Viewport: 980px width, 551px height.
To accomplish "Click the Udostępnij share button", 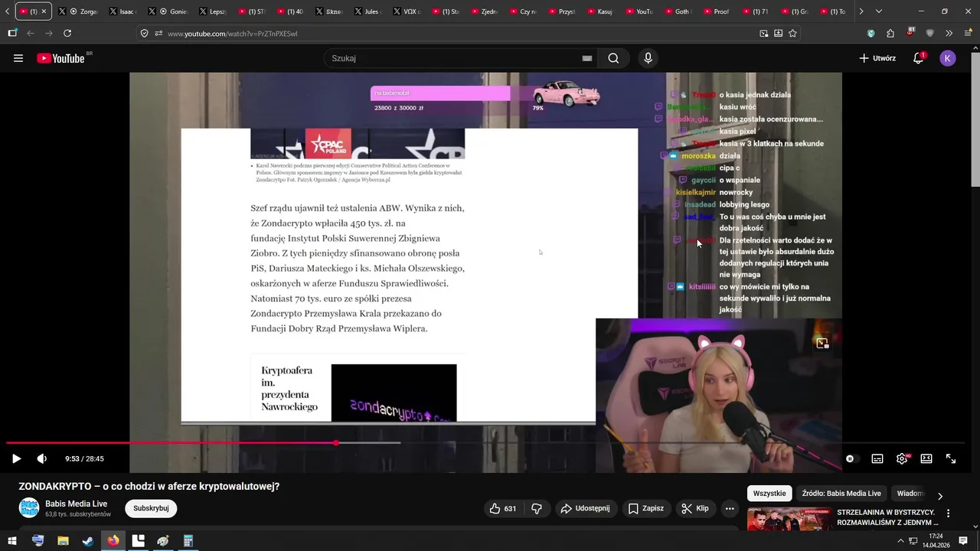I will [586, 508].
